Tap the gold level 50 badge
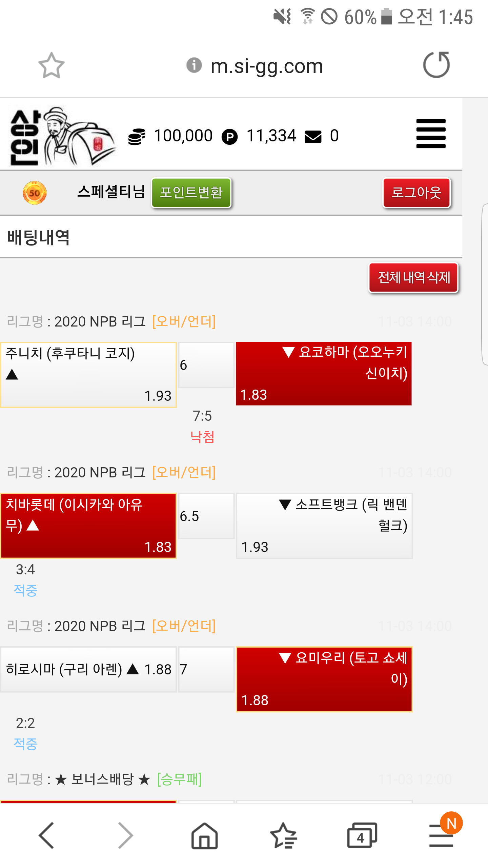This screenshot has width=488, height=868. pos(34,193)
